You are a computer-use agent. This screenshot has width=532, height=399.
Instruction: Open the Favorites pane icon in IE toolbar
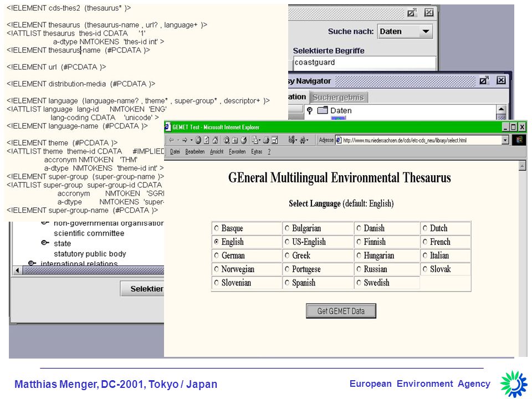(x=235, y=140)
